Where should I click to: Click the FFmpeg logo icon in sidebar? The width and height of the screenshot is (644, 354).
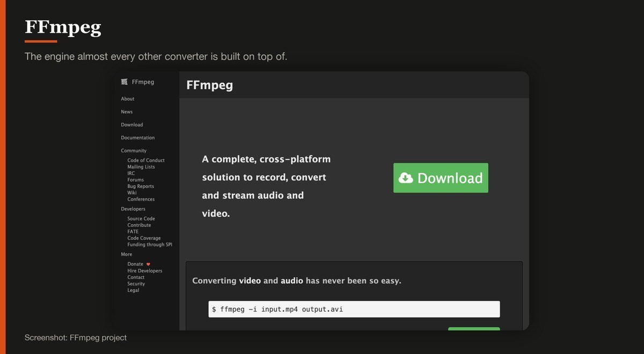(x=125, y=82)
